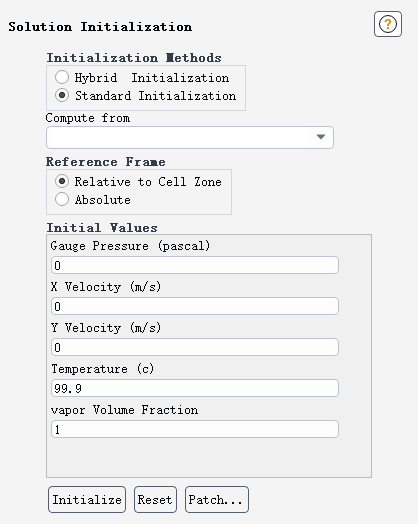Click the Reset button
The height and width of the screenshot is (524, 418).
[x=155, y=500]
